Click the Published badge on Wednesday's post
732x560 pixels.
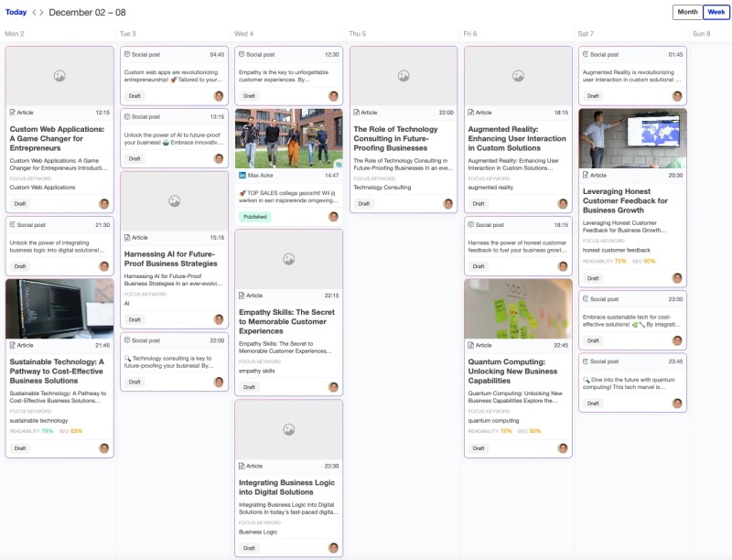coord(255,217)
